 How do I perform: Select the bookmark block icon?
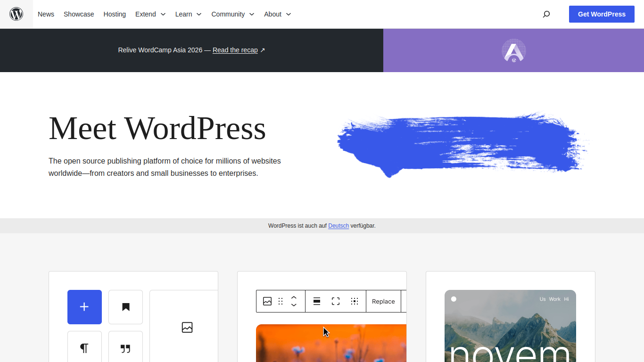pyautogui.click(x=125, y=307)
